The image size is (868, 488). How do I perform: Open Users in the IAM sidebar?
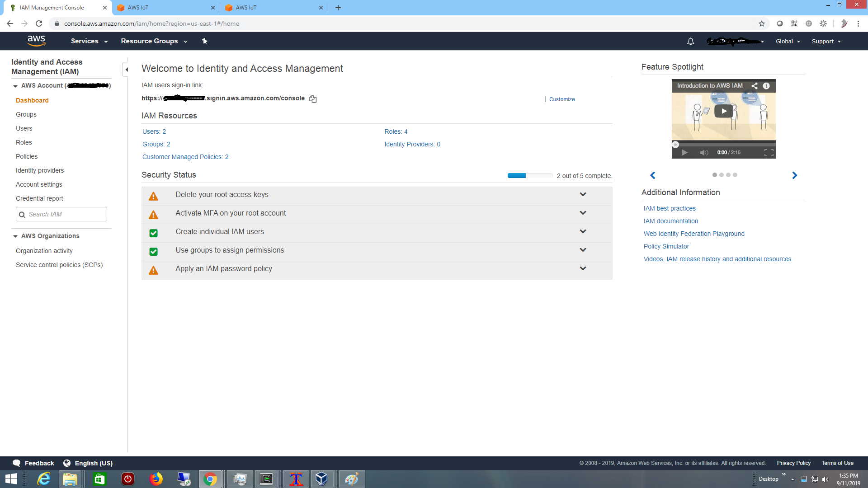[24, 128]
